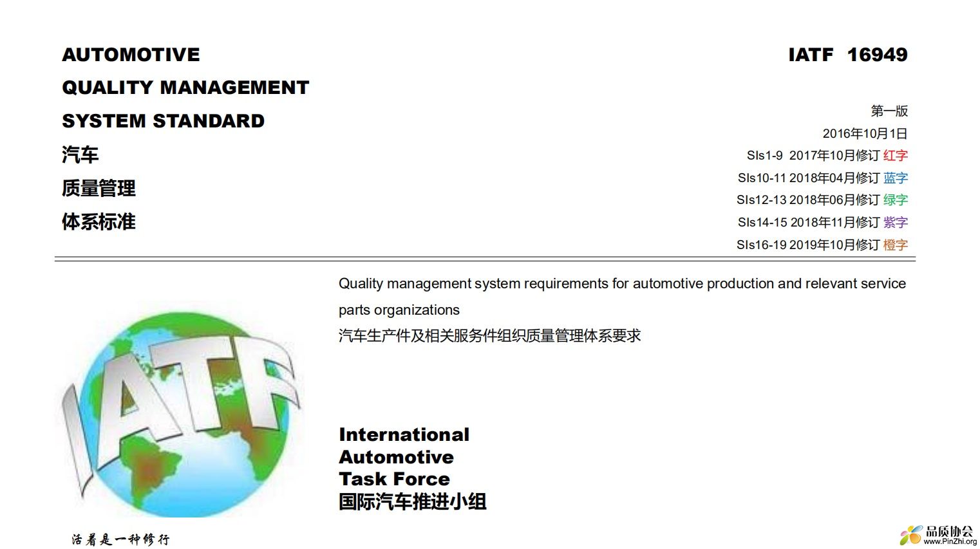Select the heading 'QUALITY MANAGEMENT'
980x549 pixels.
click(x=185, y=88)
